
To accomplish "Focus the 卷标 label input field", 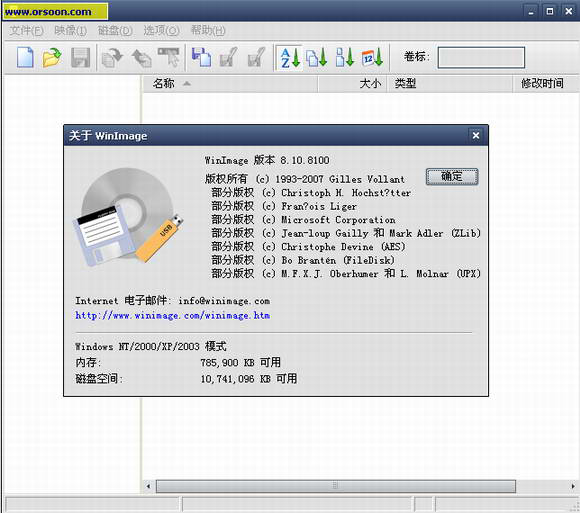I will [481, 57].
